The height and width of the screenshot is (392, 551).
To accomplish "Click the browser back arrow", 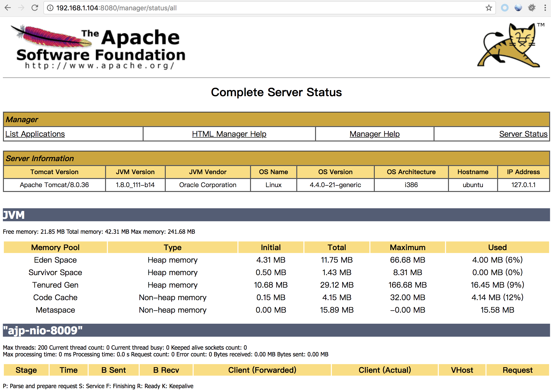I will coord(8,8).
